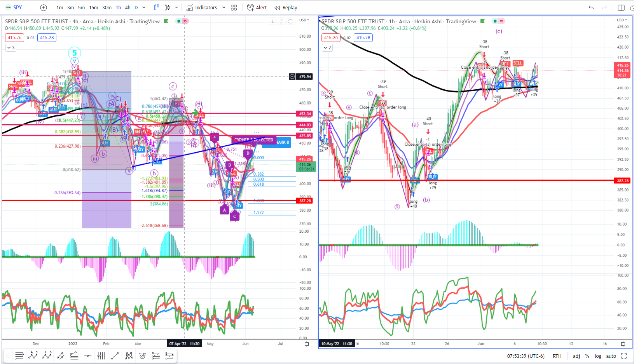Click the blue Heikin Ashi chart style icon
Image resolution: width=634 pixels, height=364 pixels.
click(x=157, y=7)
